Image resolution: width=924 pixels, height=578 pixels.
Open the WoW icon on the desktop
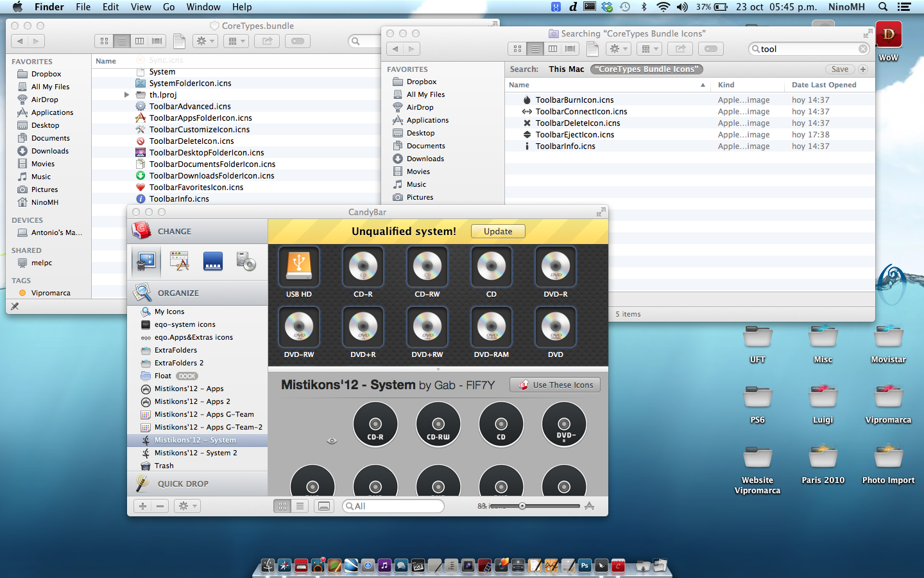click(x=888, y=35)
